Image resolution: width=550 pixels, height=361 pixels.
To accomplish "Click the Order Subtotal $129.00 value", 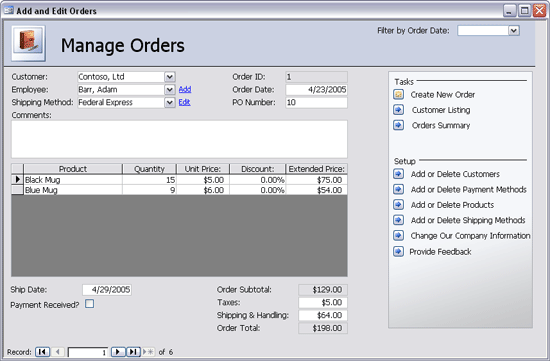I will (323, 290).
